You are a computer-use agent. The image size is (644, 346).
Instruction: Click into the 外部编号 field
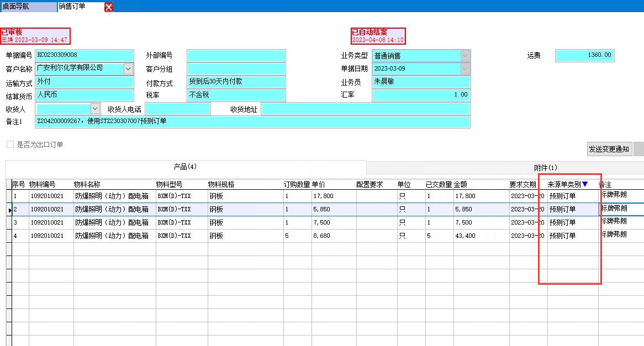[236, 56]
